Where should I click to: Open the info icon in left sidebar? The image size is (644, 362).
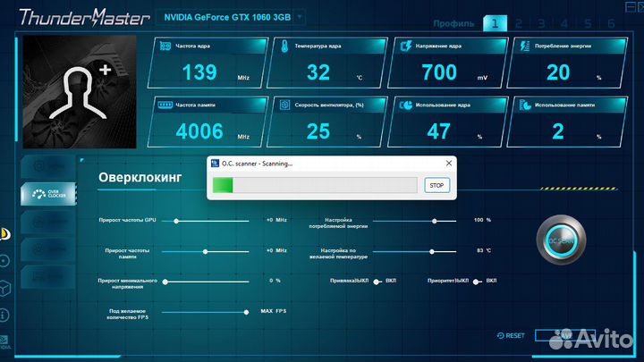[4, 315]
